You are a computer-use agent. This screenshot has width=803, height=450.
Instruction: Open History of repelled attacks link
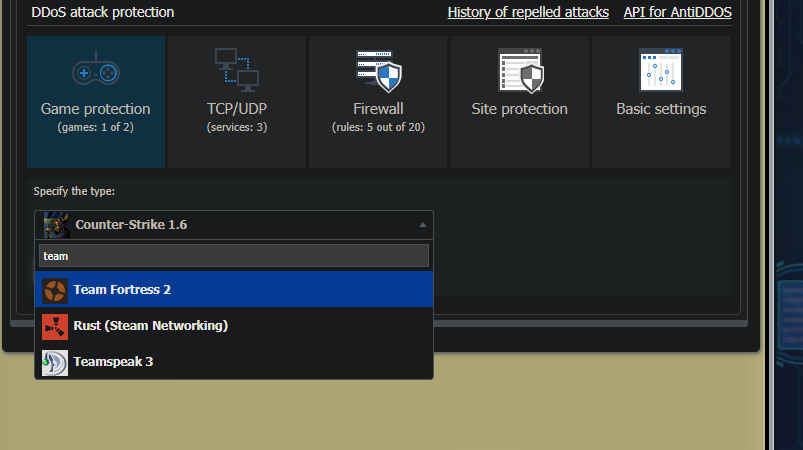click(528, 12)
